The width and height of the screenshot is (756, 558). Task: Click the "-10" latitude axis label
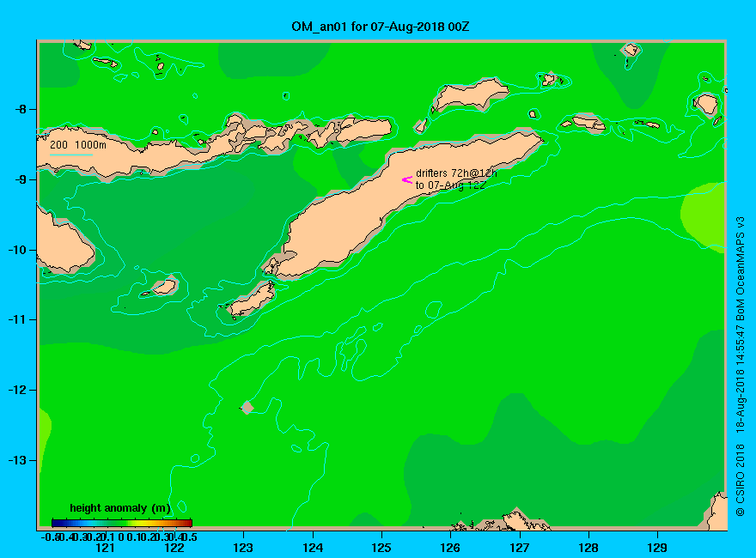point(17,250)
